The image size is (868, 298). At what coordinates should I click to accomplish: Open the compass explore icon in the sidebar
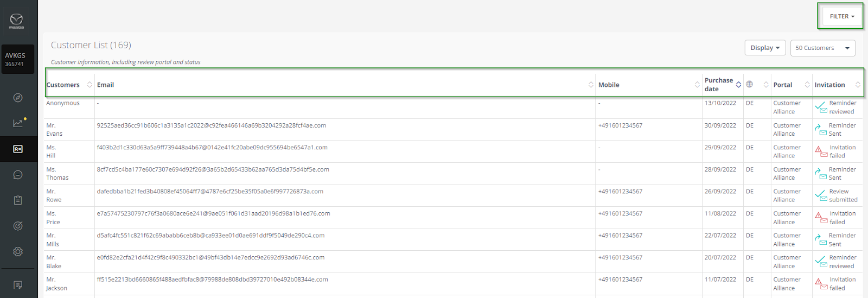point(18,98)
